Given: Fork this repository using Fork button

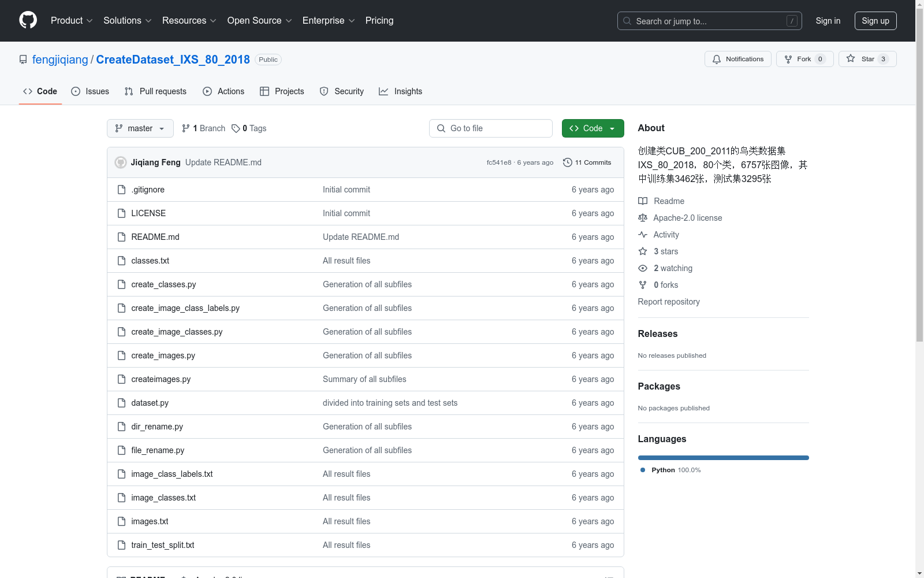Looking at the screenshot, I should [805, 59].
